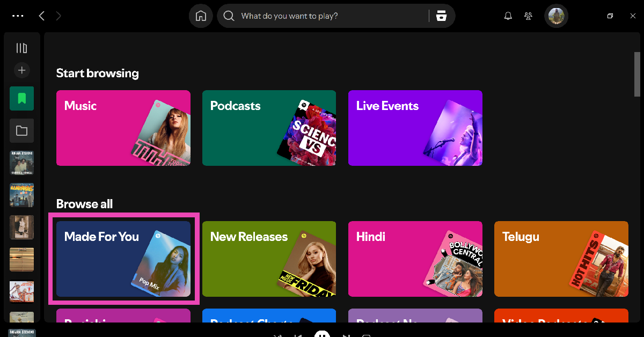The width and height of the screenshot is (644, 337).
Task: Go back with the left arrow
Action: pos(41,16)
